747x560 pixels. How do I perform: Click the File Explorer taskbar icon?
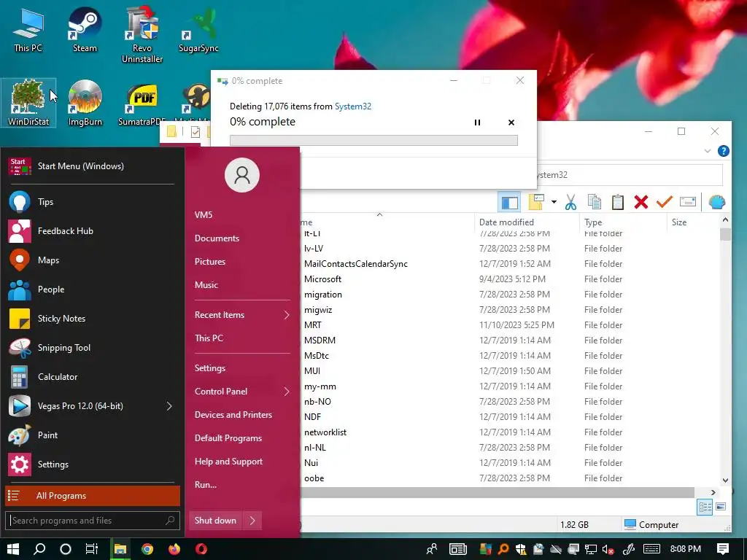tap(120, 549)
